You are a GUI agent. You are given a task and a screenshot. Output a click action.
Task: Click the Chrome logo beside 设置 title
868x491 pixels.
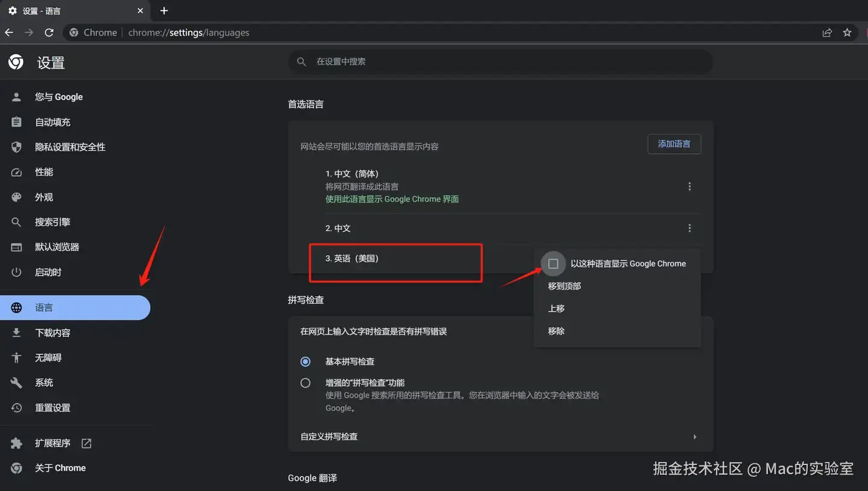(x=16, y=62)
